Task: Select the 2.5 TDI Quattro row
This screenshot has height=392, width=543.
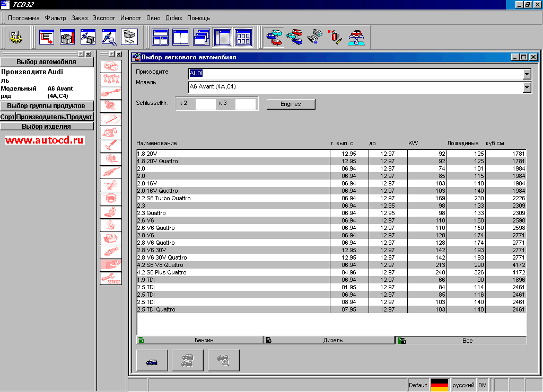Action: pos(331,309)
